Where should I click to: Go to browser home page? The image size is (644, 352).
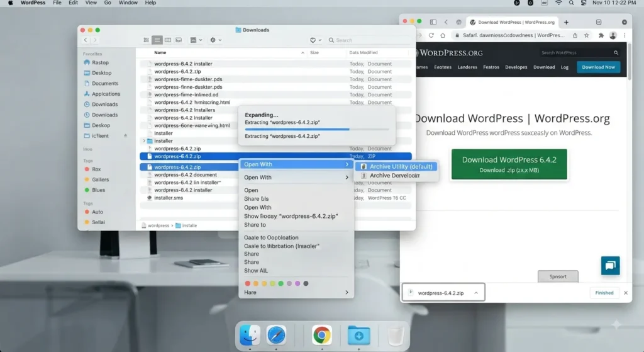[443, 35]
